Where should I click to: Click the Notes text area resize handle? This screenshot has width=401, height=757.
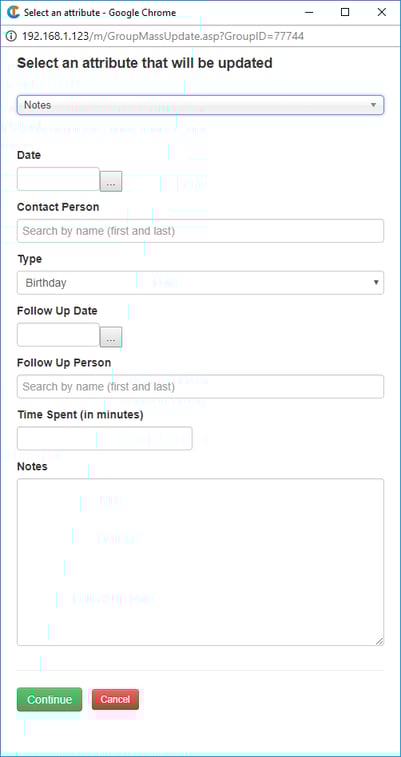point(380,641)
